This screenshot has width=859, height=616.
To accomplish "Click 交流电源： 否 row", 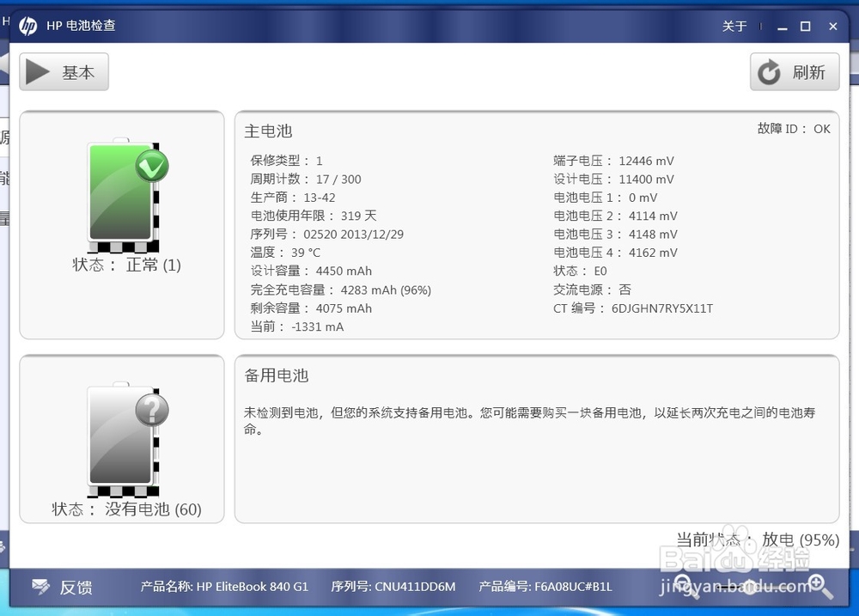I will tap(592, 290).
